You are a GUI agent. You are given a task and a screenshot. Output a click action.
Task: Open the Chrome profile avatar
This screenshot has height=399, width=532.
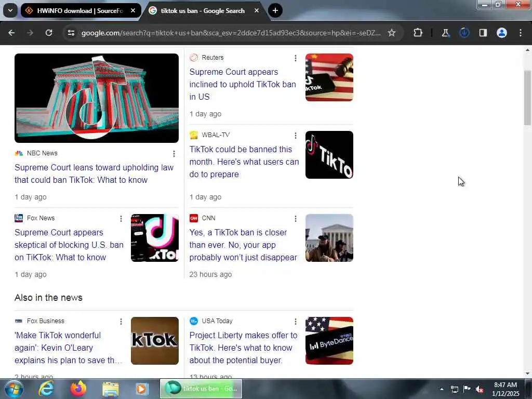502,33
